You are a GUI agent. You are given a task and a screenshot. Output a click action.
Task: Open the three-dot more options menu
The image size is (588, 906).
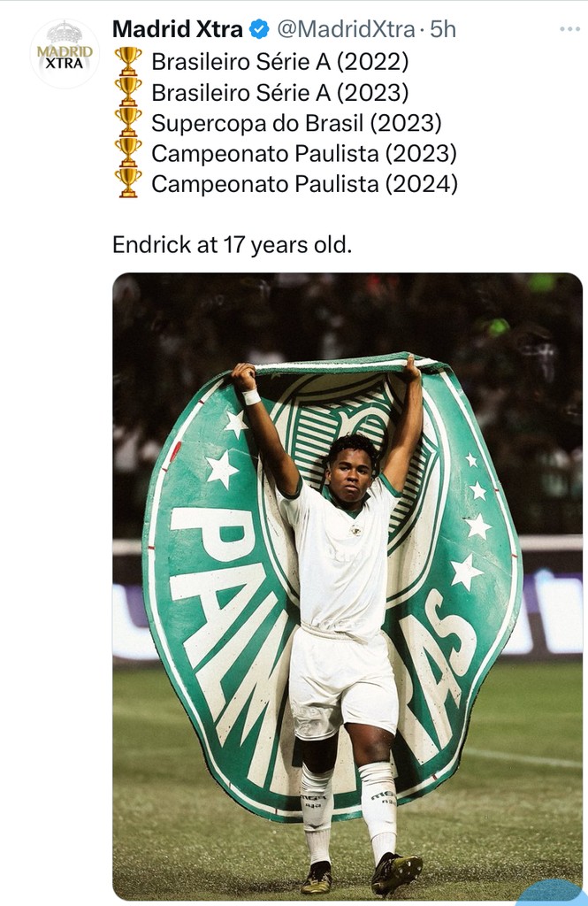pos(569,29)
